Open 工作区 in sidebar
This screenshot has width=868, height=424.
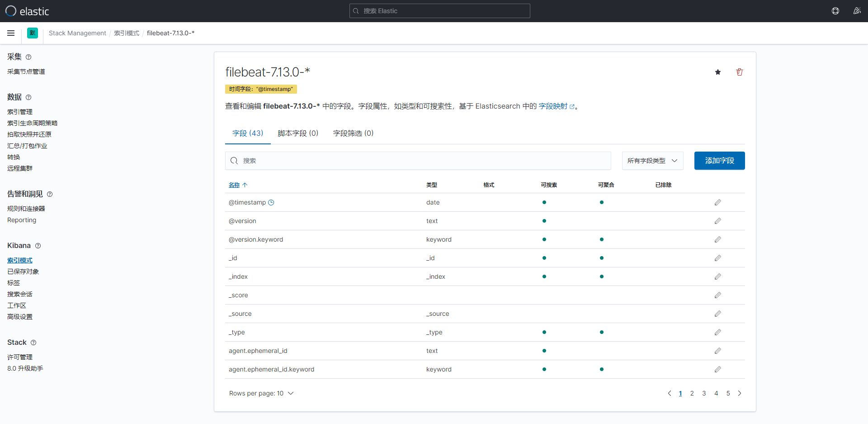click(x=17, y=305)
